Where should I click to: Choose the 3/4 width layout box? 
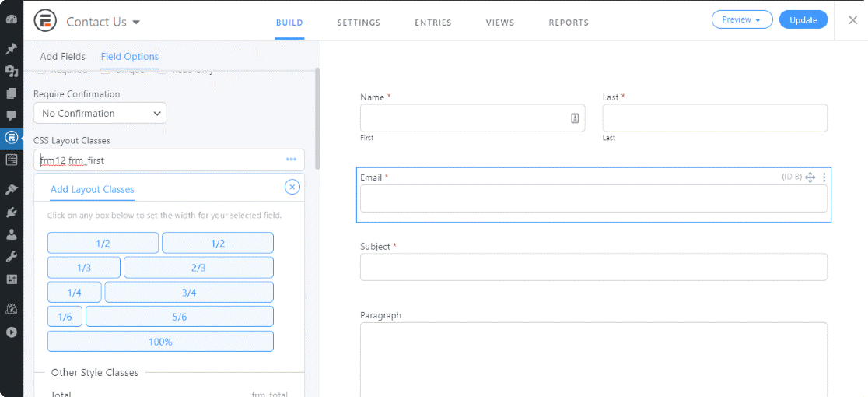(189, 293)
